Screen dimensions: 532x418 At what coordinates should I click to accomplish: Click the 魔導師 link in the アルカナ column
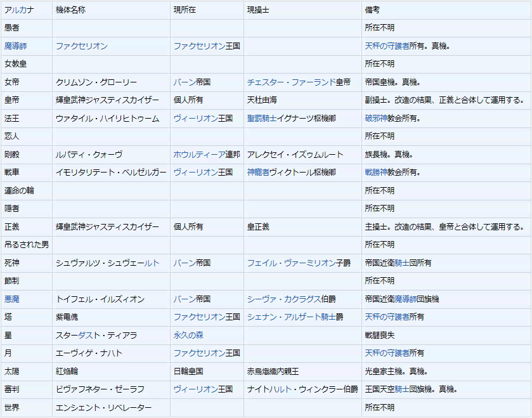(x=16, y=46)
